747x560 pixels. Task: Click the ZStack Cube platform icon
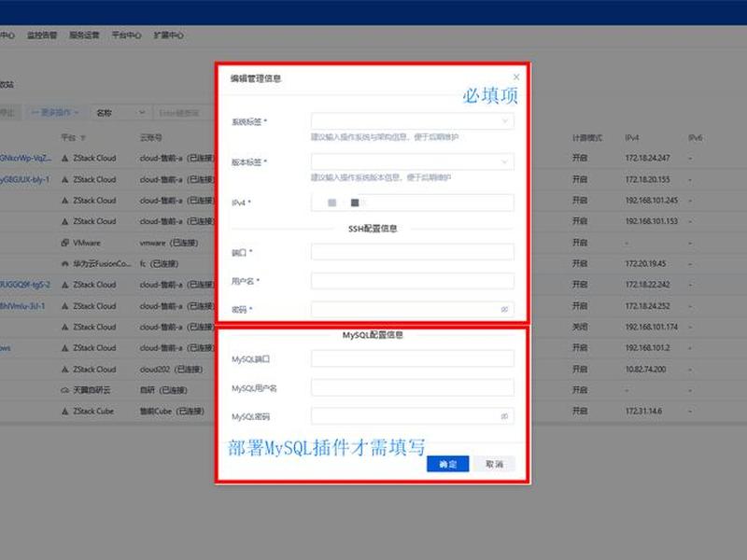65,411
